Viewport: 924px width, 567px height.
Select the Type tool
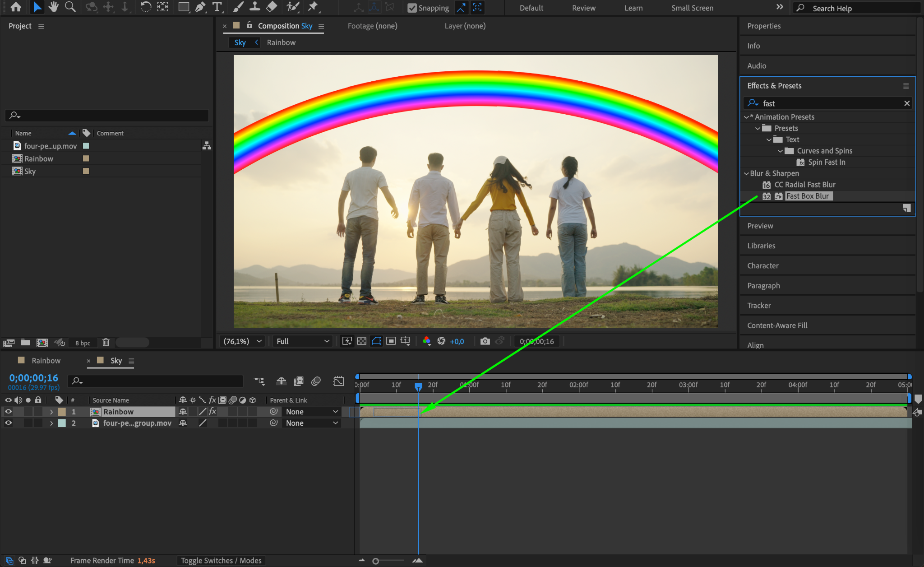point(217,7)
